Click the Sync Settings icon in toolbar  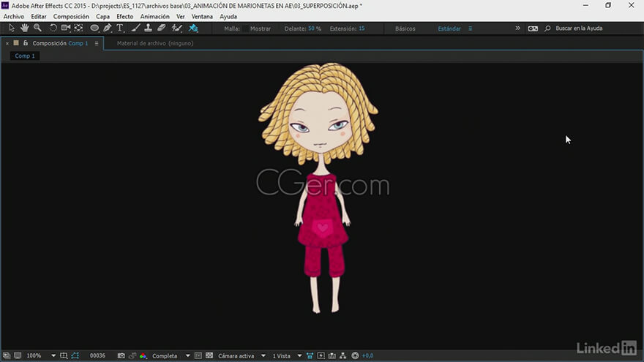pos(533,29)
